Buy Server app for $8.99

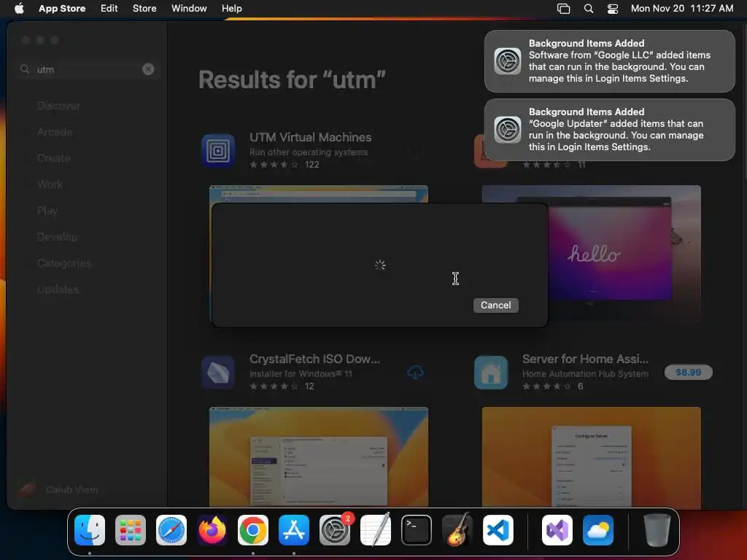689,373
